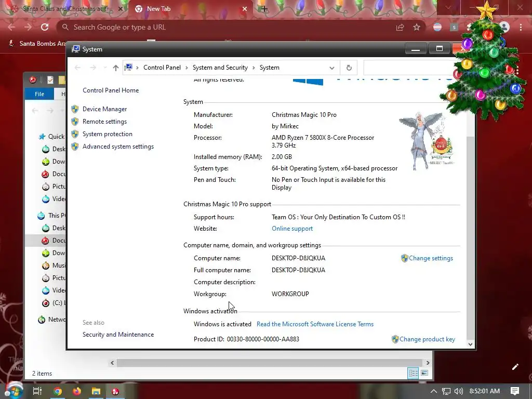532x399 pixels.
Task: Open the Chrome three-dot menu
Action: [521, 27]
